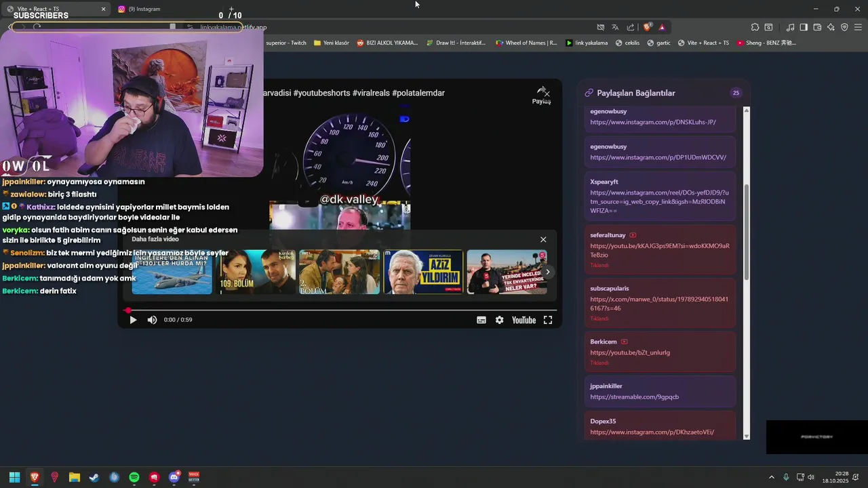Open the 'BIZI ALKOL YIKAMA' bookmark
Screen dimensions: 868x488
[x=387, y=43]
